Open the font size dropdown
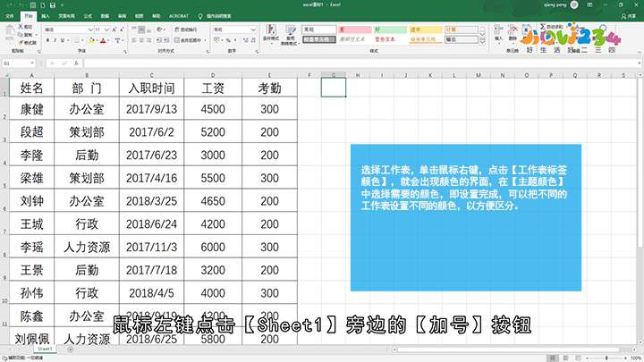Viewport: 644px width, 362px height. click(x=106, y=29)
